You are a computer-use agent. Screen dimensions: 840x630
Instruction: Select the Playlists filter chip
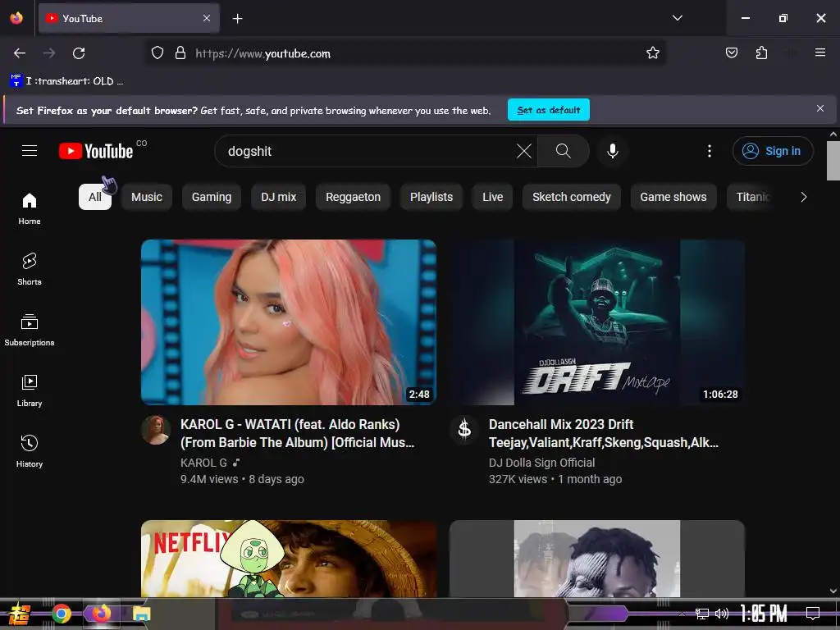431,197
